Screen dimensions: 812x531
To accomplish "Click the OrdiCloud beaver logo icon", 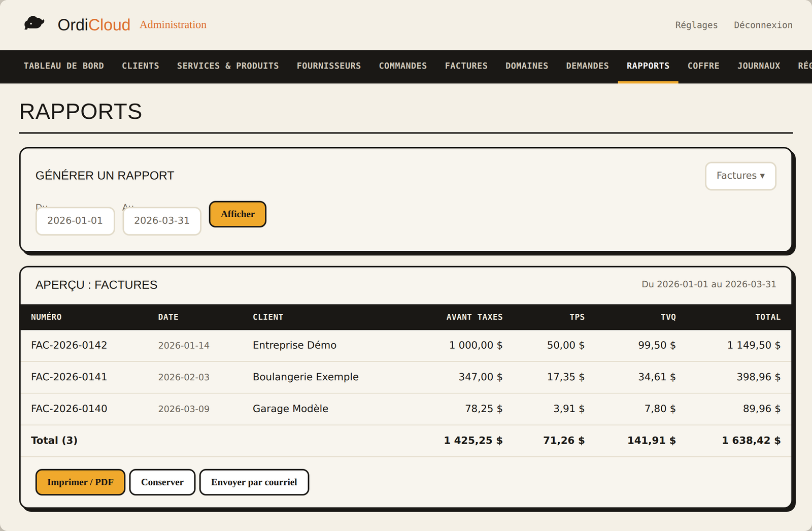I will pos(35,23).
